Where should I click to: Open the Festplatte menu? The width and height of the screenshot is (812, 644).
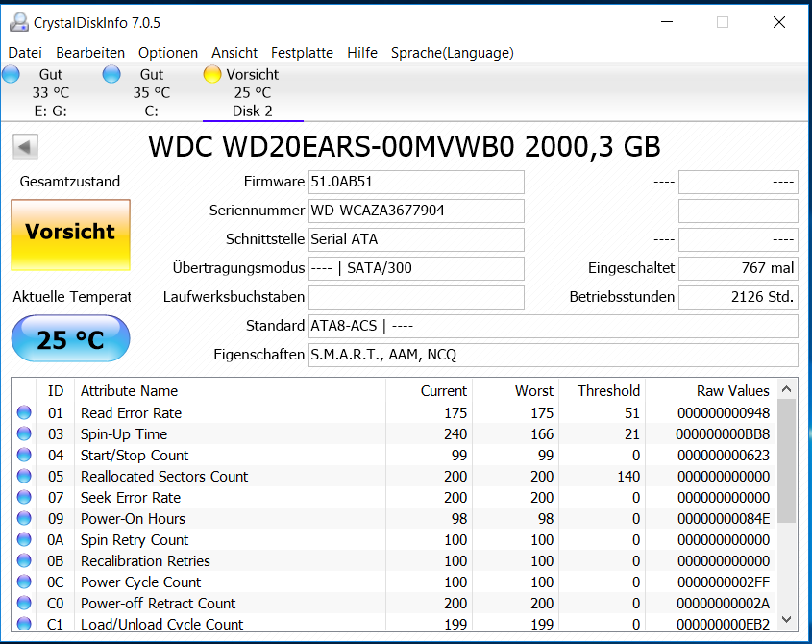point(302,53)
